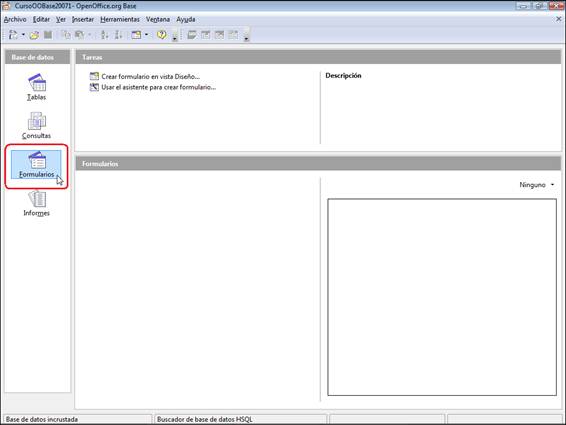Click the Save disk icon

point(48,35)
